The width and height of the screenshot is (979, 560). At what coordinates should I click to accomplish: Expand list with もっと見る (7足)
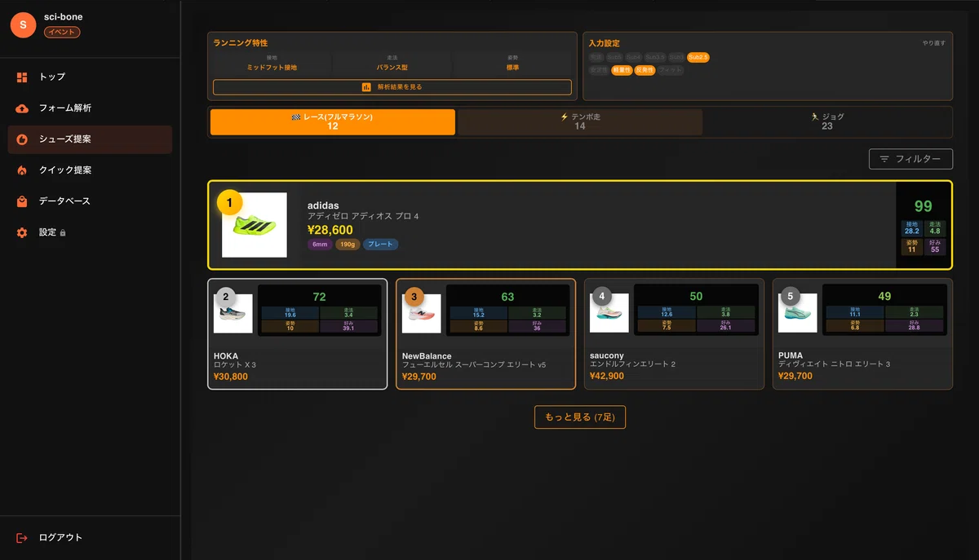579,417
